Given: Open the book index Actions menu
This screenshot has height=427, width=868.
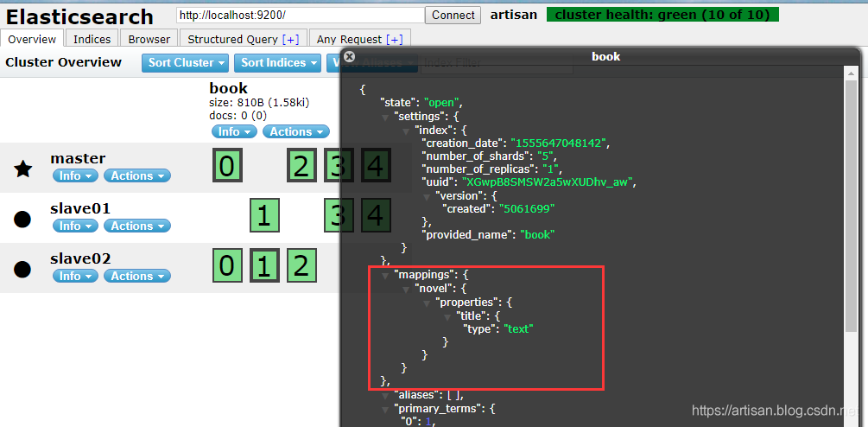Looking at the screenshot, I should pyautogui.click(x=296, y=131).
